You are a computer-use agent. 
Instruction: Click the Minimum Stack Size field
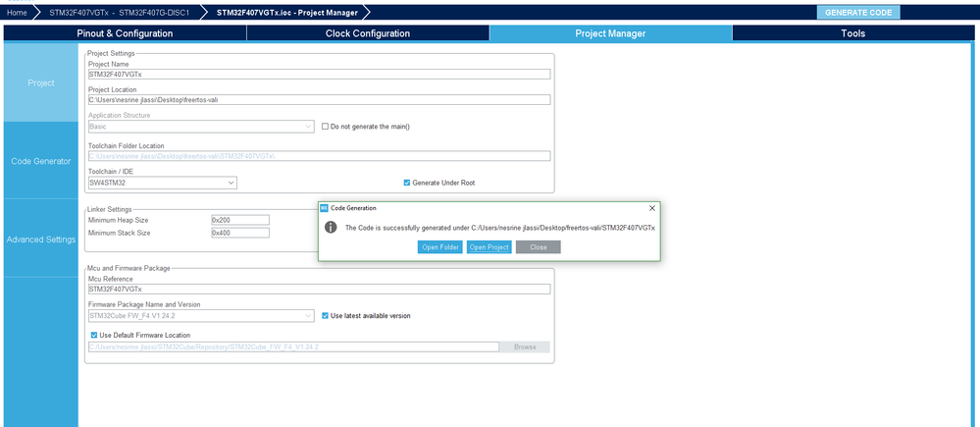pos(240,234)
